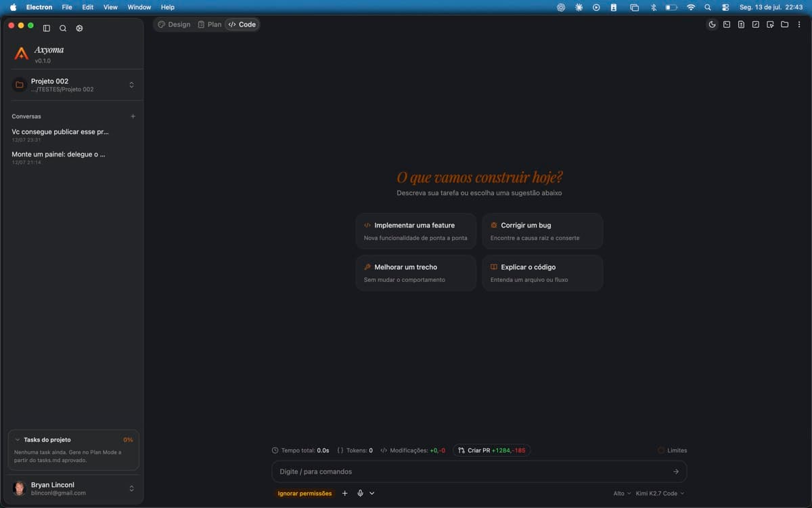Open the document file icon in top toolbar
The width and height of the screenshot is (812, 508).
(741, 24)
